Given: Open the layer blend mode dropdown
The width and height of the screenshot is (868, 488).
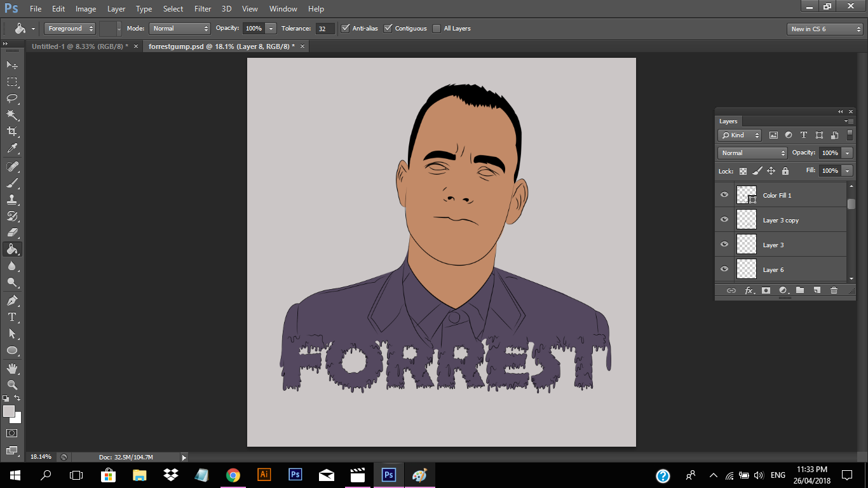Looking at the screenshot, I should point(752,153).
